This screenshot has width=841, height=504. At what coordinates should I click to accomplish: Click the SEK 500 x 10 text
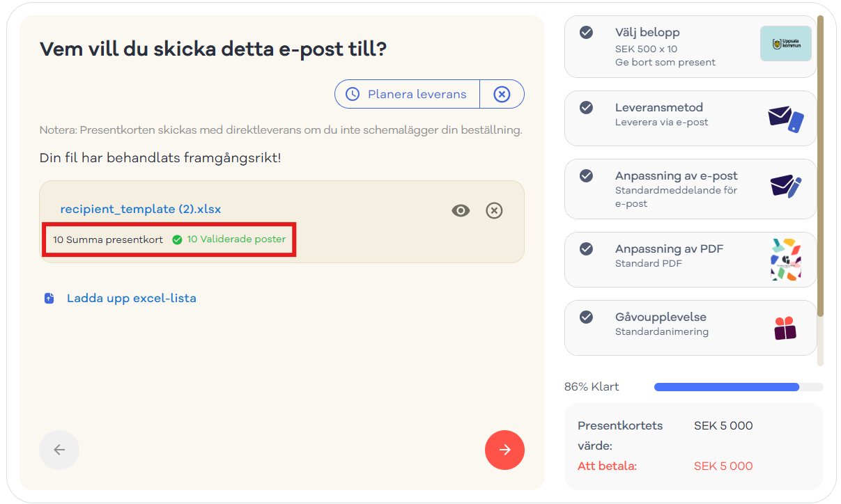(x=646, y=49)
